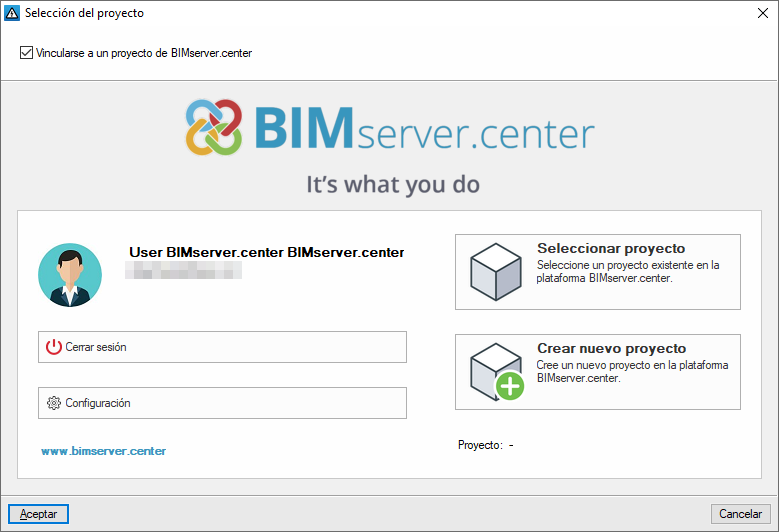Uncheck Vincularse a un proyecto de BIMserver.center

pos(26,53)
